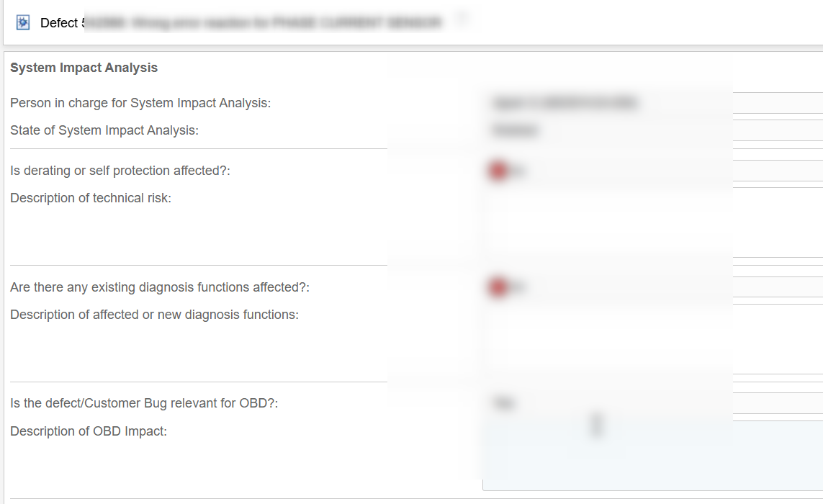Click the Person in charge label
The width and height of the screenshot is (823, 504).
tap(140, 103)
